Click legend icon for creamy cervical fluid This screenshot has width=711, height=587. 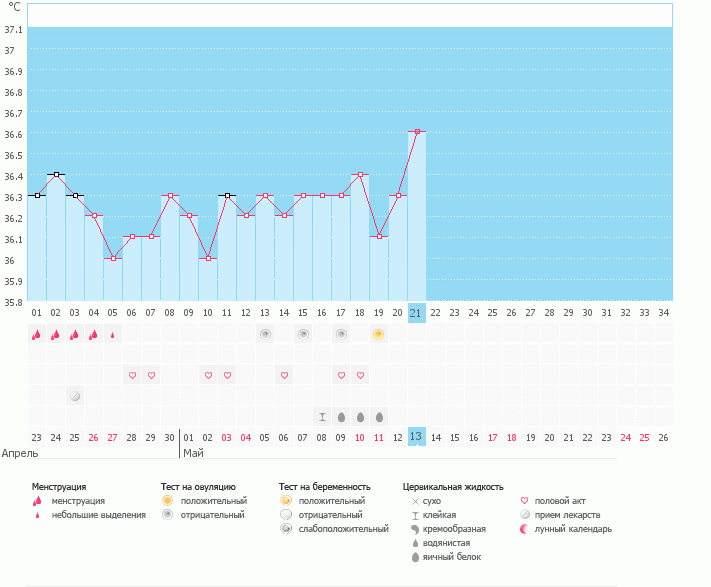(414, 529)
